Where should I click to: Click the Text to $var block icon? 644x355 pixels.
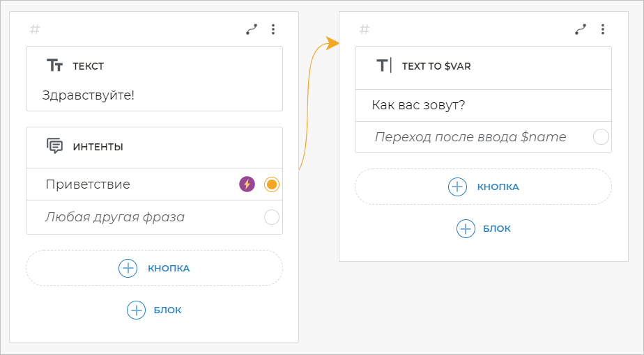[384, 66]
